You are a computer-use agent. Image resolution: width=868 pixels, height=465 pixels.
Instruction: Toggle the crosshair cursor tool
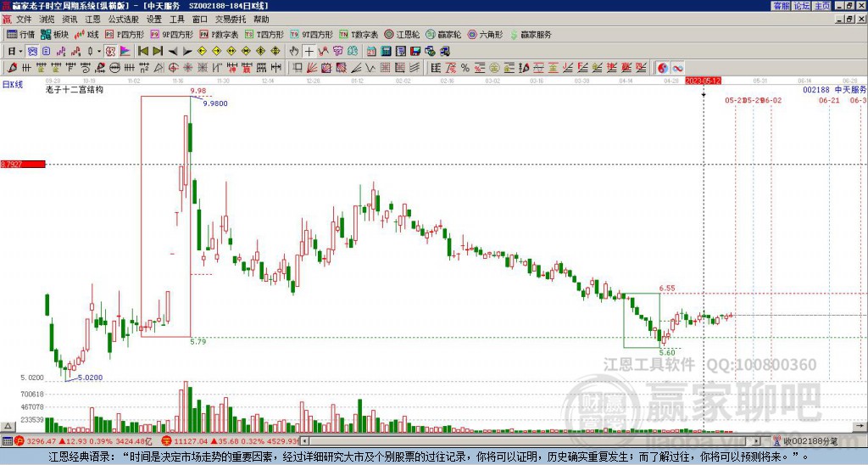click(x=309, y=52)
